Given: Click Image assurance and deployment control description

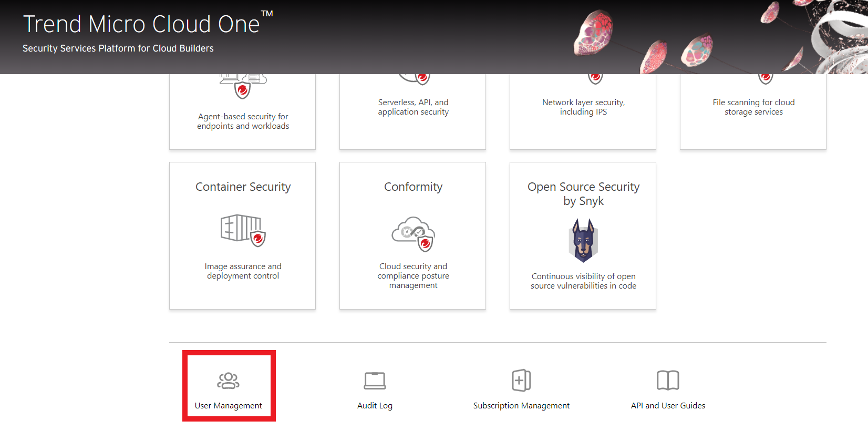Looking at the screenshot, I should click(x=243, y=271).
